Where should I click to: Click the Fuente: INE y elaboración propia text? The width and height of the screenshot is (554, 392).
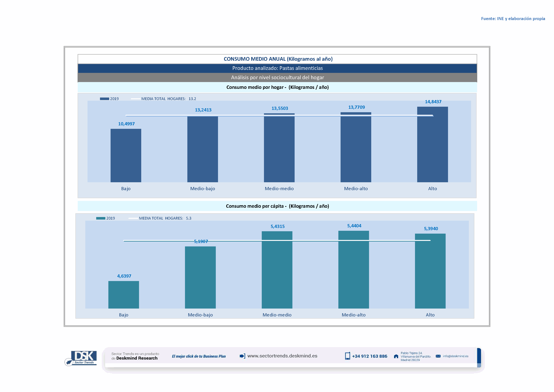point(513,19)
